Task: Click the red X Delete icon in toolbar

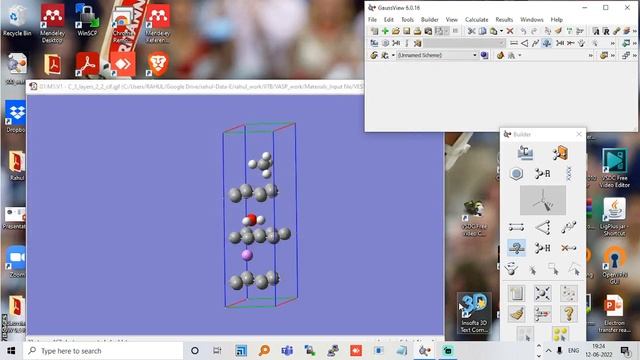Action: [510, 31]
